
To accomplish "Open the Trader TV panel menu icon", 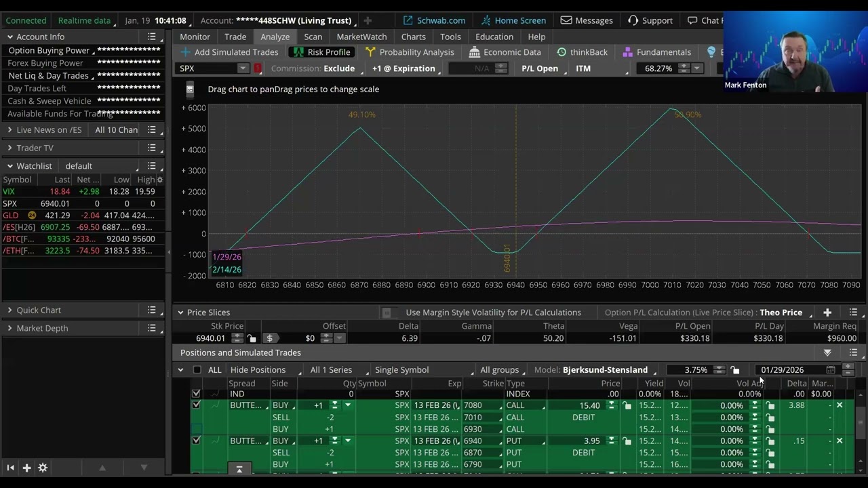I will [152, 148].
